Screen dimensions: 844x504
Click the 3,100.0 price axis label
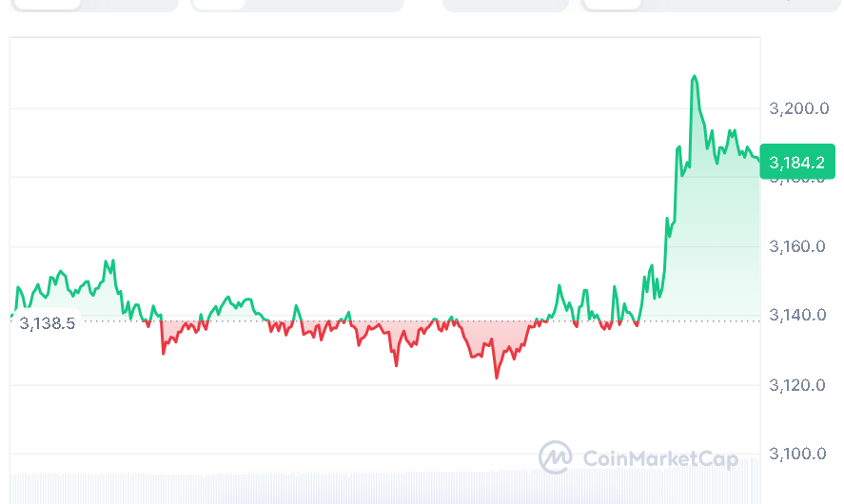[x=799, y=454]
